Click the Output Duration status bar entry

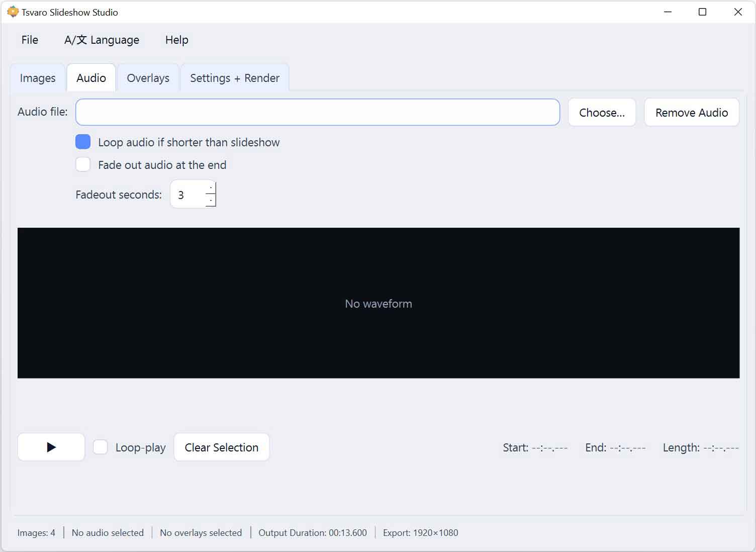(x=312, y=532)
